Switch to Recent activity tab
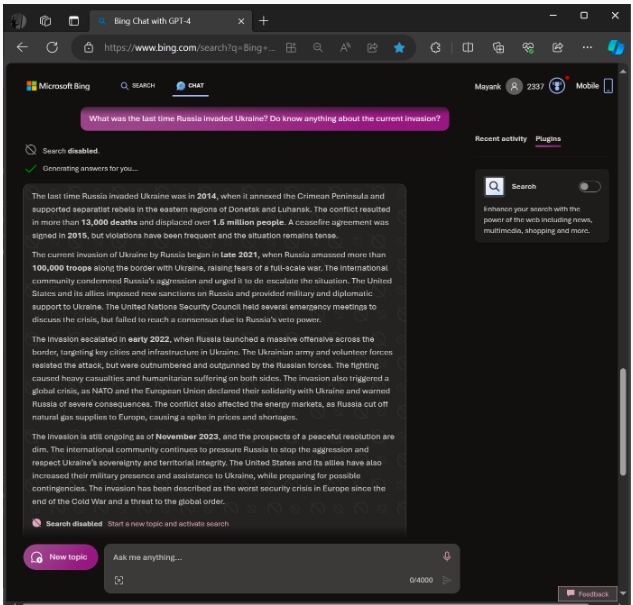This screenshot has width=633, height=605. [500, 139]
